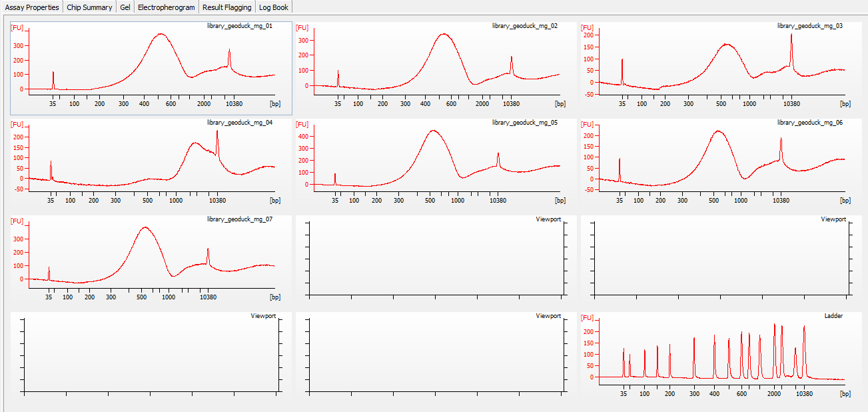868x412 pixels.
Task: Click the [bp] axis label on the Ladder plot
Action: pos(845,394)
